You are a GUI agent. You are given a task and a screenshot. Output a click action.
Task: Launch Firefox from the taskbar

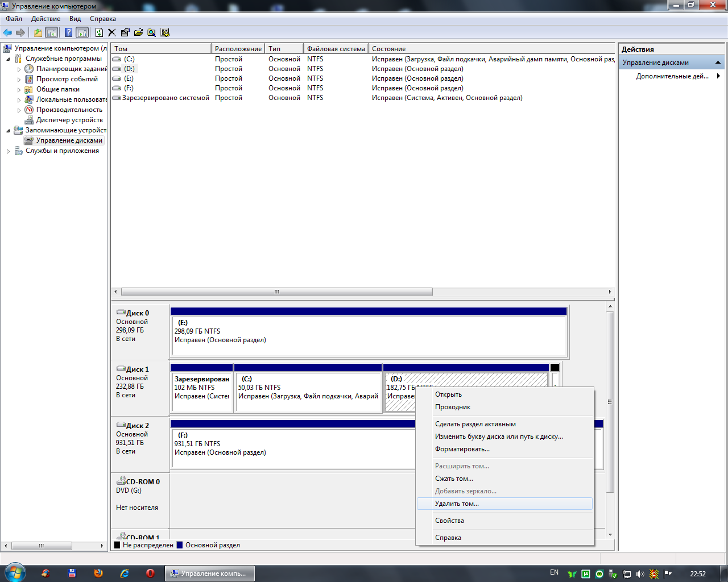coord(98,573)
